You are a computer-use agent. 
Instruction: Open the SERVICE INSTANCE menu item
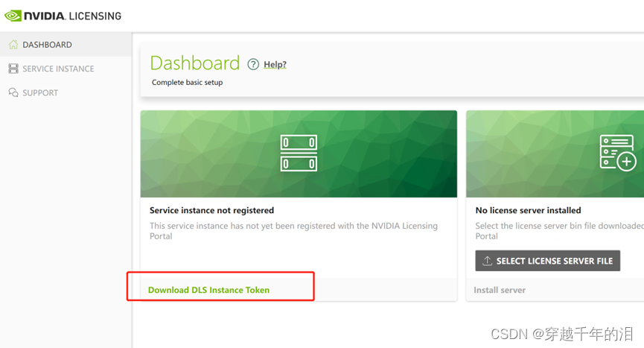pos(66,69)
